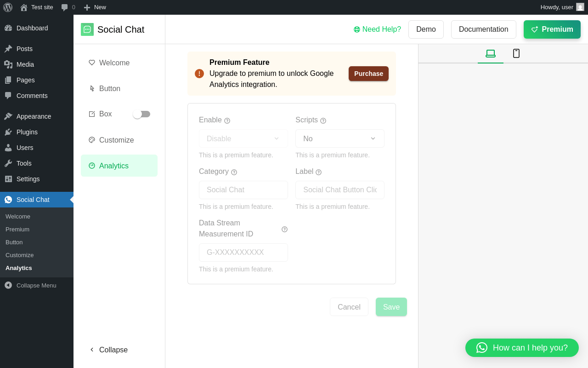Image resolution: width=588 pixels, height=368 pixels.
Task: Click the Enable field help icon
Action: (x=227, y=121)
